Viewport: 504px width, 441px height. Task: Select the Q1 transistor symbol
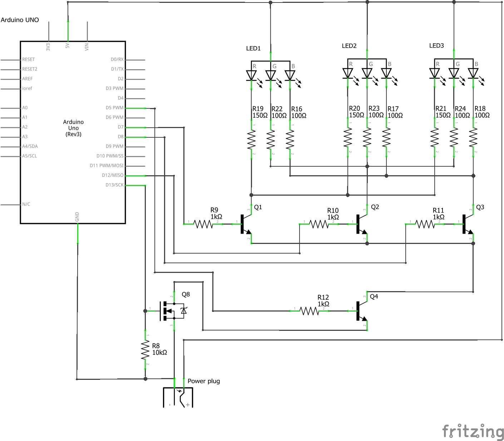[246, 224]
